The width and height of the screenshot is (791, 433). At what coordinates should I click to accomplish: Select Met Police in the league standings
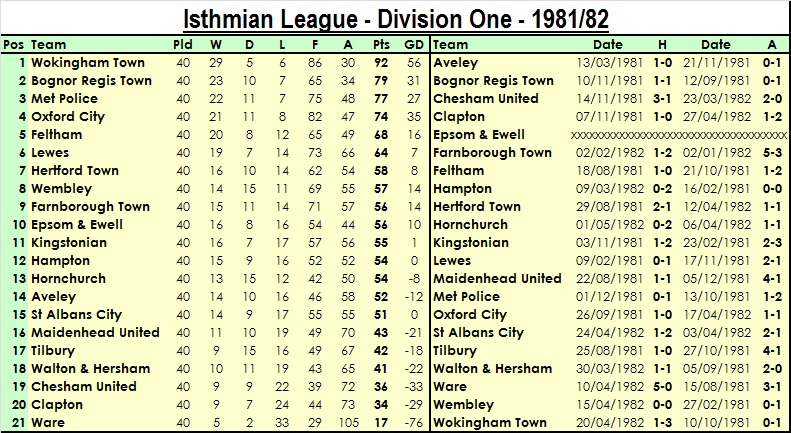coord(65,99)
